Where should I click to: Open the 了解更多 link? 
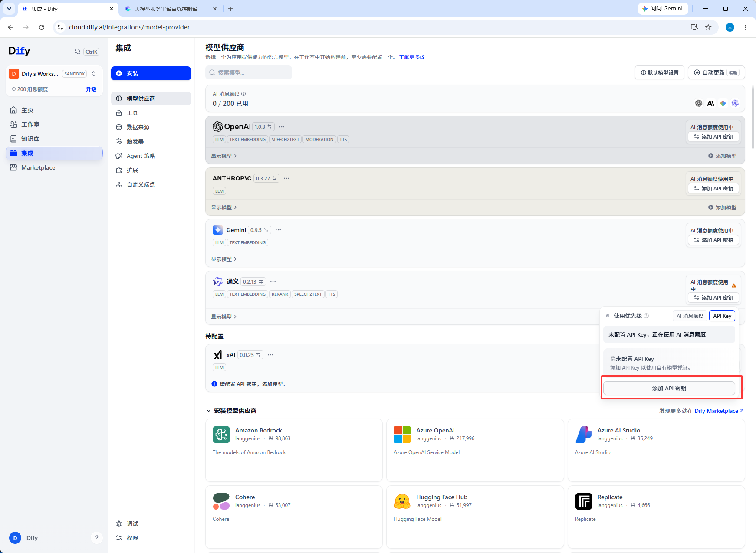tap(411, 57)
